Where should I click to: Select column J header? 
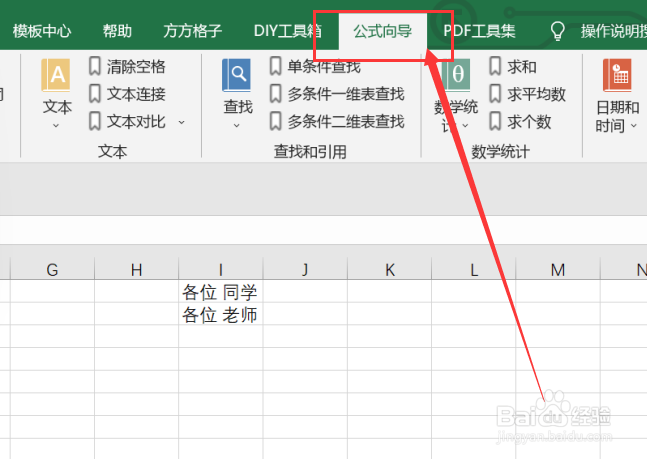click(x=305, y=270)
